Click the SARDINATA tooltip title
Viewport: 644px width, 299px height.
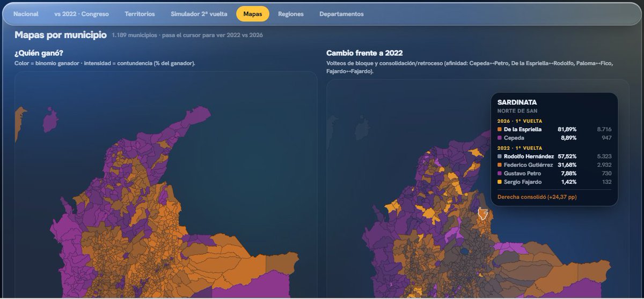[517, 102]
